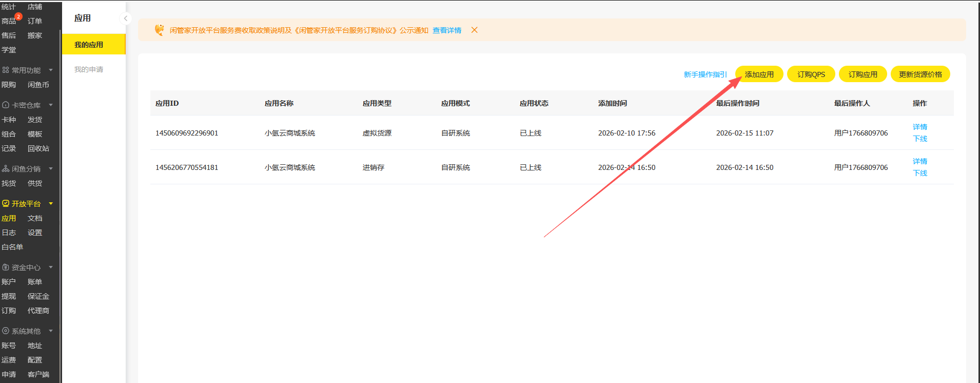980x383 pixels.
Task: Click 订购QPS button
Action: click(811, 74)
